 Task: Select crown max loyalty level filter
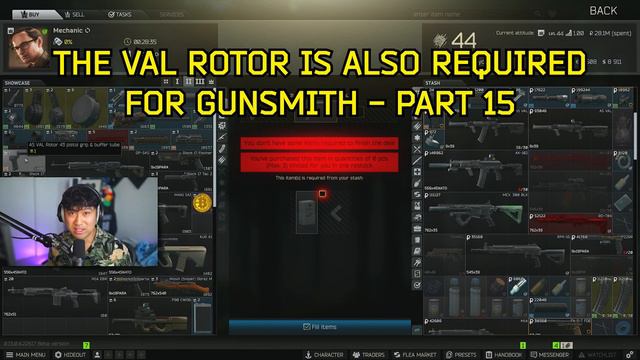pyautogui.click(x=211, y=82)
